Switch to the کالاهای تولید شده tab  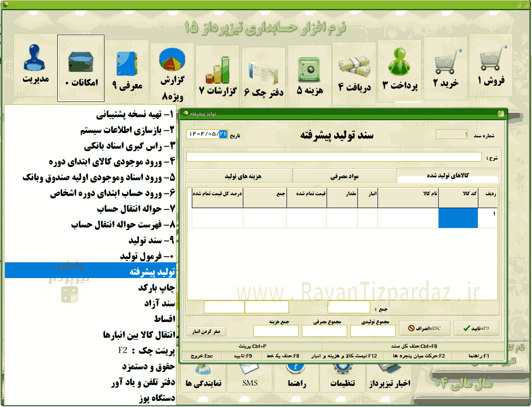point(448,175)
